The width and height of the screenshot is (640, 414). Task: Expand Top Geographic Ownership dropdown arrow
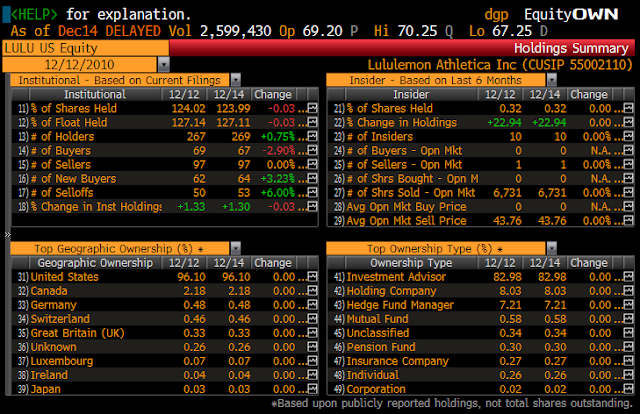point(236,248)
